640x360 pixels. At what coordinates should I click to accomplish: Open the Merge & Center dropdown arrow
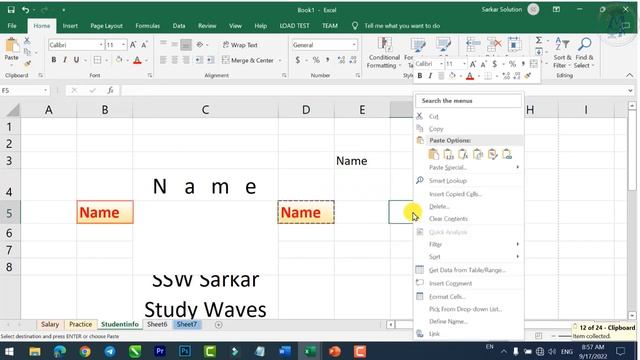pyautogui.click(x=280, y=60)
